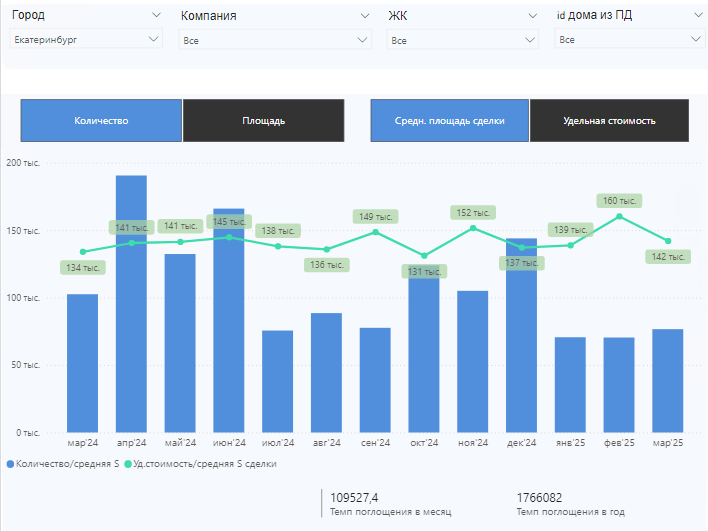Collapse the Город filter header chevron
The height and width of the screenshot is (531, 708).
tap(156, 15)
